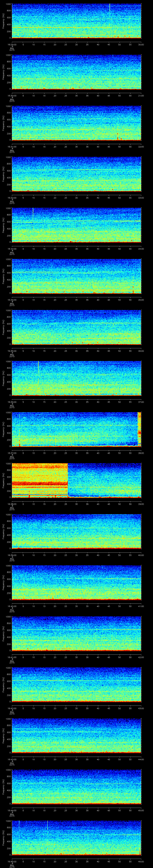Click the '16:30:00' time label
The image size is (153, 868).
point(12,96)
